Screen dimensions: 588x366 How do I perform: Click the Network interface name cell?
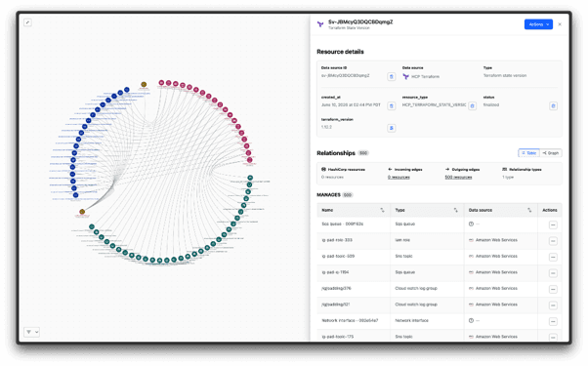pos(350,321)
